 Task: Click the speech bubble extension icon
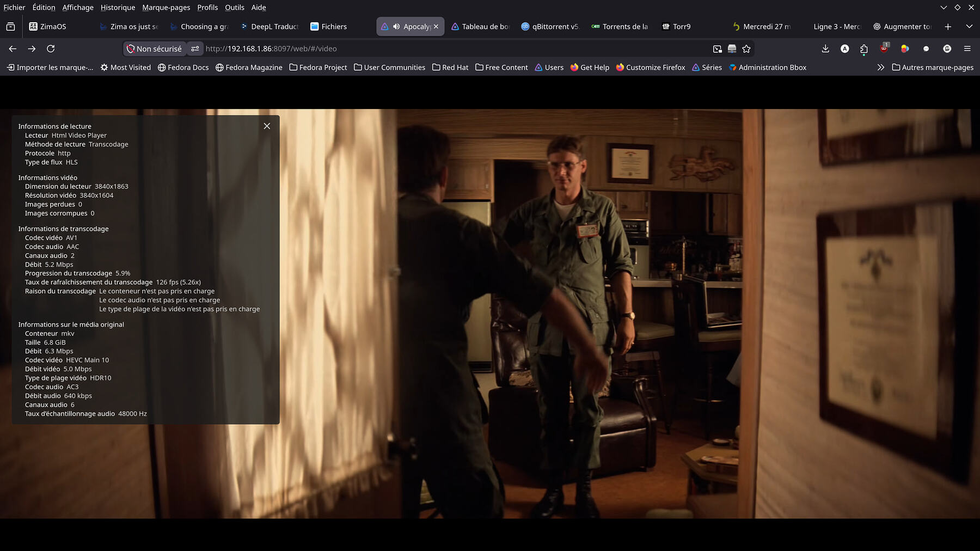pos(926,49)
